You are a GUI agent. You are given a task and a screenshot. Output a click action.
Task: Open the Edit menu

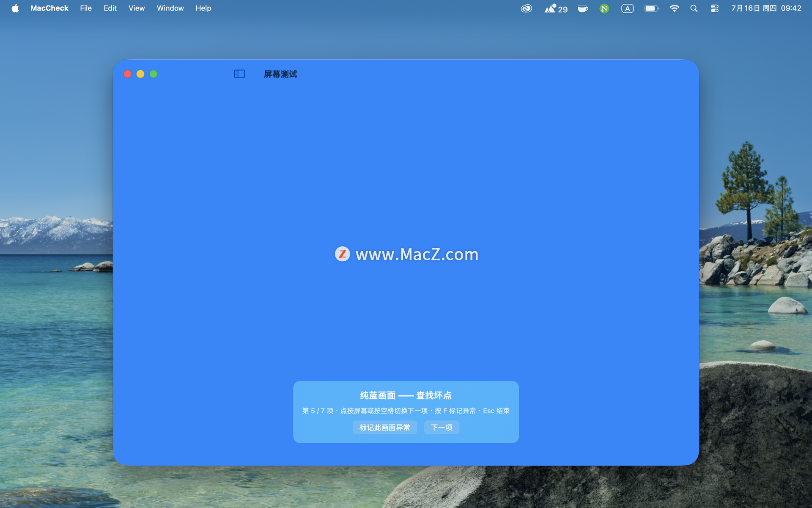pyautogui.click(x=110, y=8)
